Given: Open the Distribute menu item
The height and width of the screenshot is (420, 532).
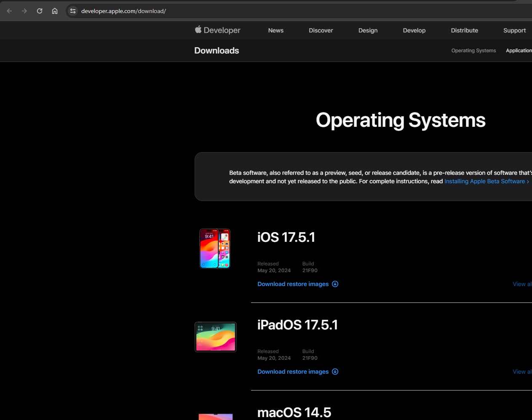Looking at the screenshot, I should [x=465, y=30].
